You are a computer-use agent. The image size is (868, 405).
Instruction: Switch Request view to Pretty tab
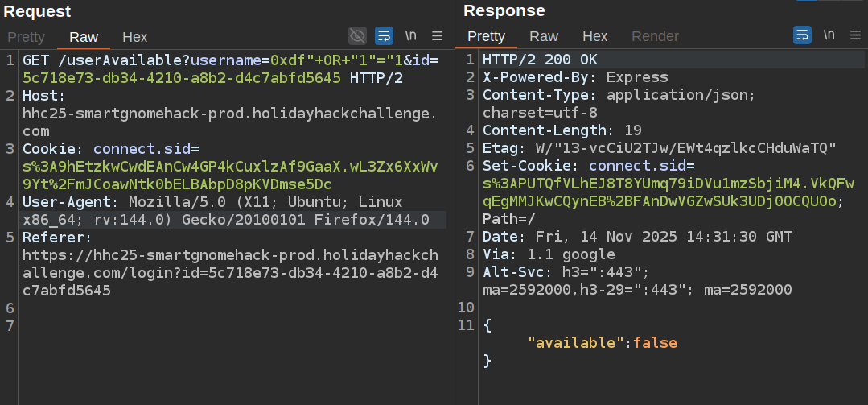click(27, 37)
